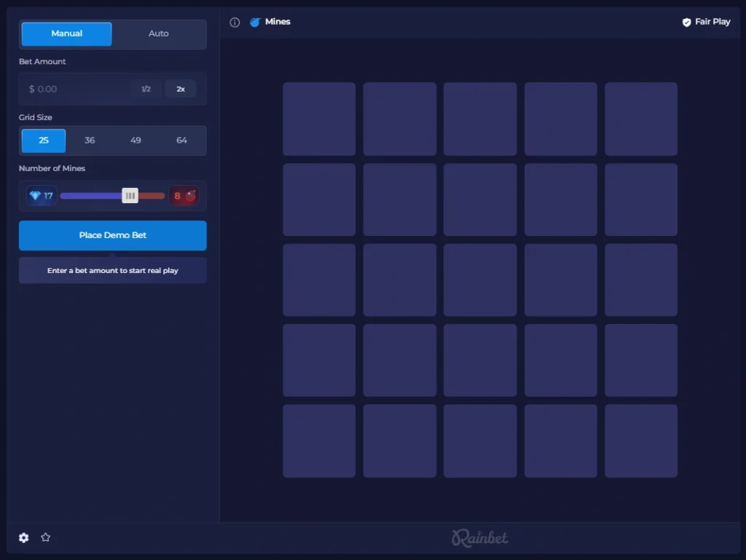Switch to Auto betting tab
This screenshot has height=560, width=746.
coord(158,33)
